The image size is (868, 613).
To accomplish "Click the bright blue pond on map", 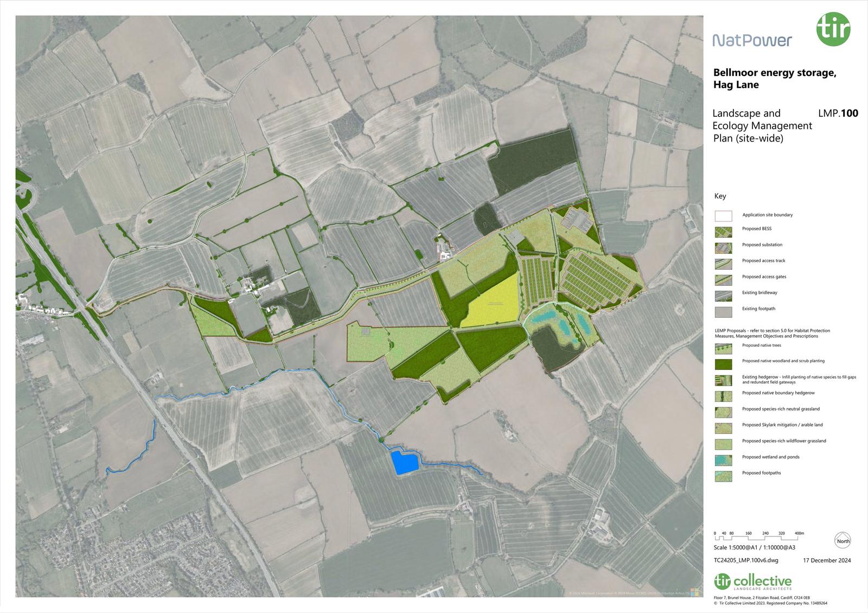I will (405, 463).
